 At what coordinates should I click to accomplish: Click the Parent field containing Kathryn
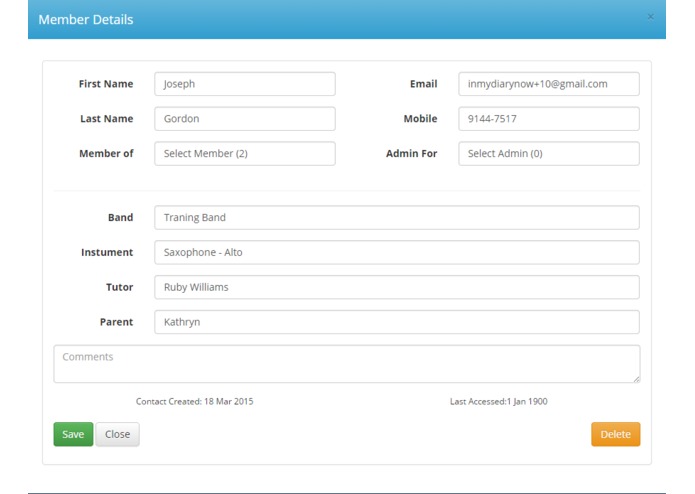tap(397, 322)
